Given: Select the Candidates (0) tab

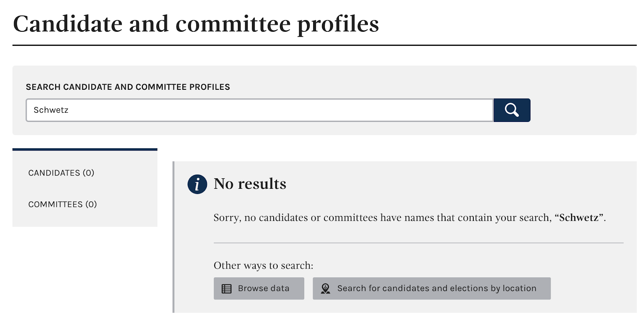Looking at the screenshot, I should [61, 173].
